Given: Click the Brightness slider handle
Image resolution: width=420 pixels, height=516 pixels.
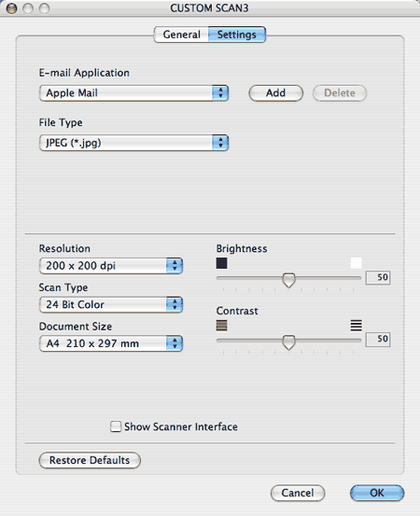Looking at the screenshot, I should point(288,280).
